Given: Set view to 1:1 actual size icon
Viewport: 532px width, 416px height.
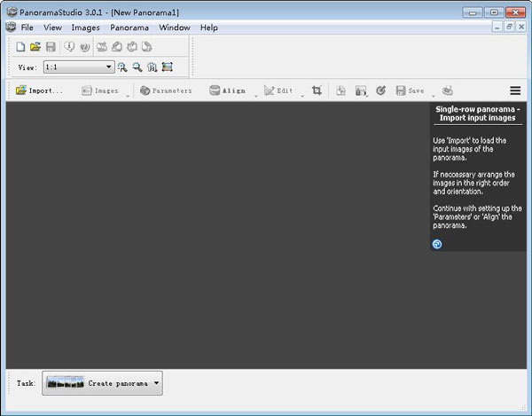Looking at the screenshot, I should [x=152, y=67].
